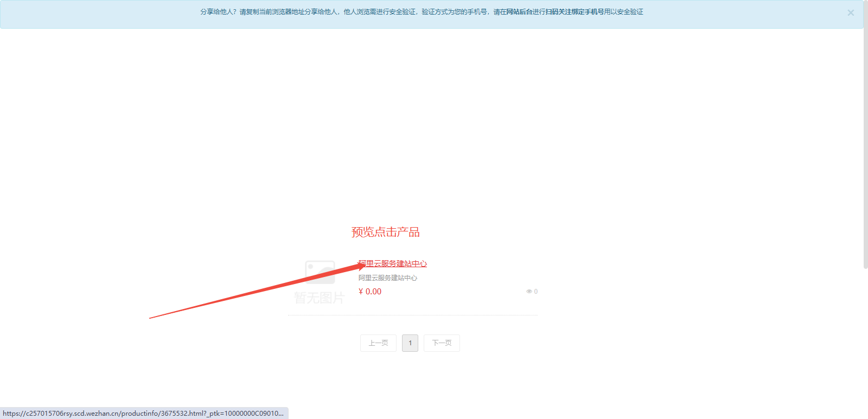Click the eye view-count icon
This screenshot has width=868, height=419.
click(x=529, y=292)
